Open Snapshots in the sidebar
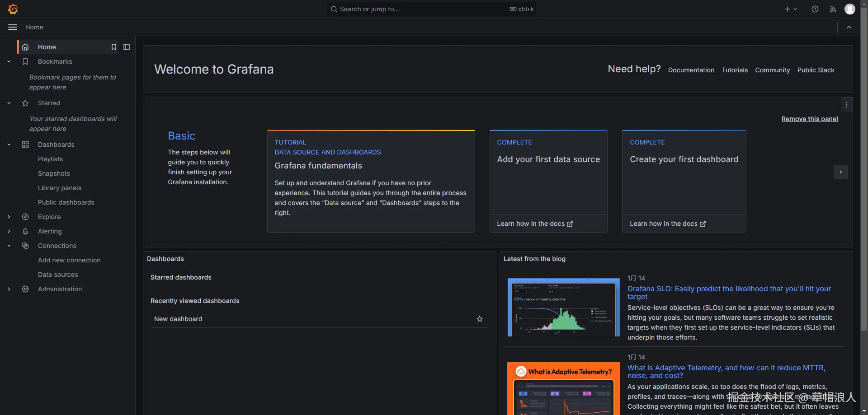 tap(54, 173)
